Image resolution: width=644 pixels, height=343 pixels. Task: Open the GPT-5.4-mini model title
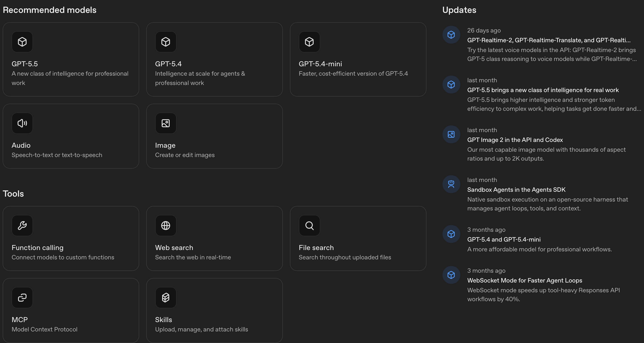point(320,64)
